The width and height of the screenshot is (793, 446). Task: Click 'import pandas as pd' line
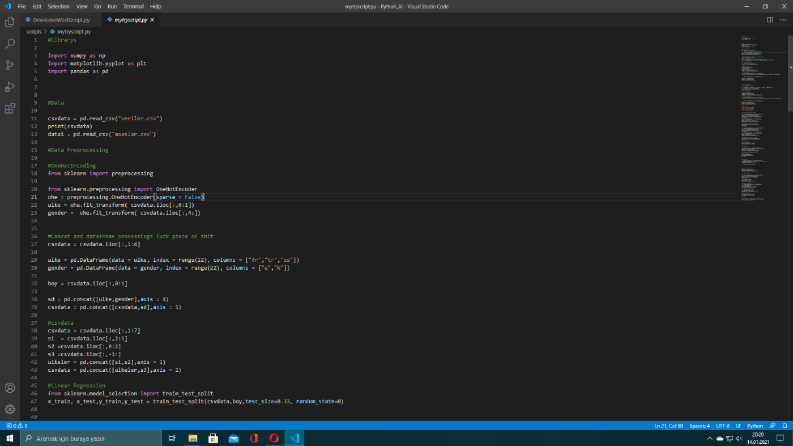pos(78,71)
